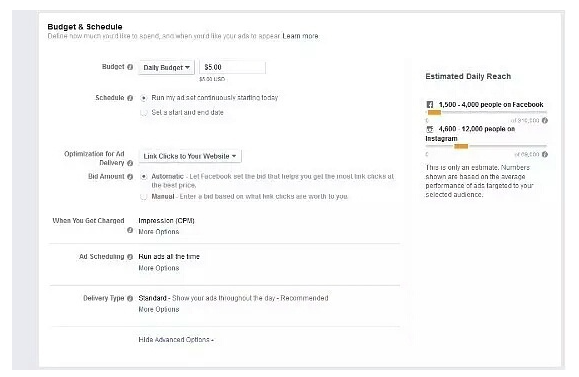Open the Learn more link
579x377 pixels.
coord(300,36)
